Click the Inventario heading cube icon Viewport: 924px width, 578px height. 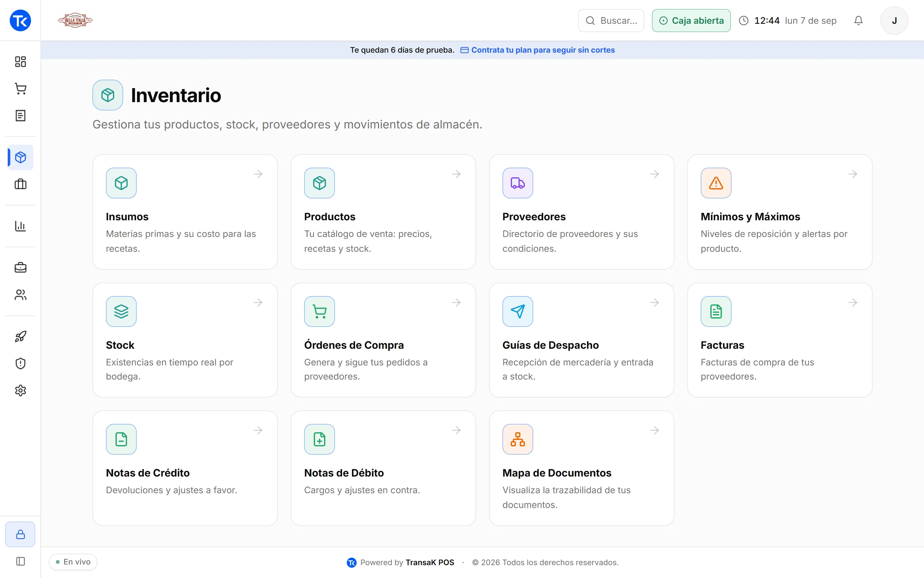(x=108, y=95)
